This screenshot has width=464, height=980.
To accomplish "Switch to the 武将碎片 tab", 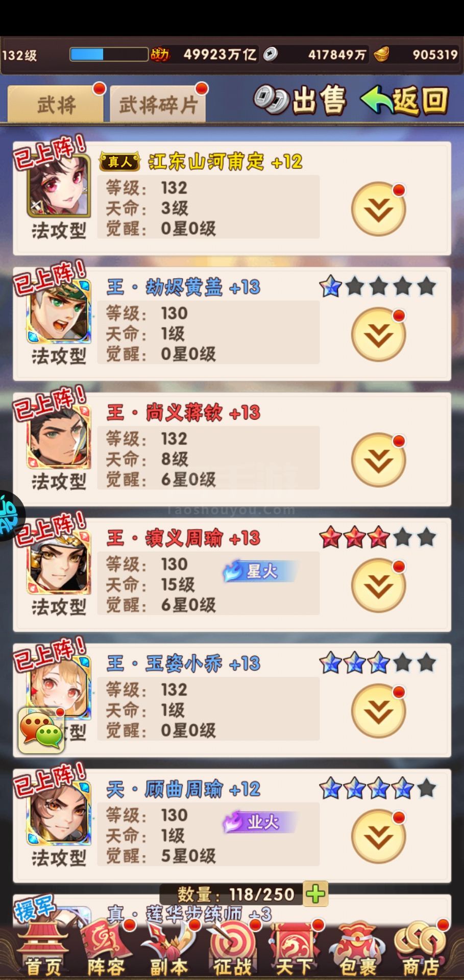I will click(x=158, y=104).
